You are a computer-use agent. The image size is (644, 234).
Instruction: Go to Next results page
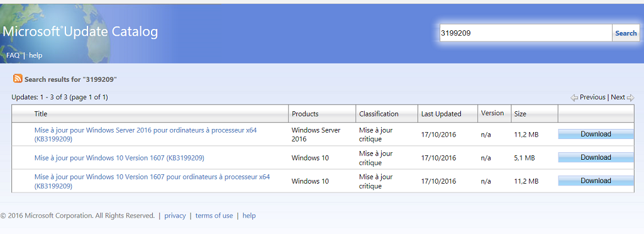[x=618, y=97]
